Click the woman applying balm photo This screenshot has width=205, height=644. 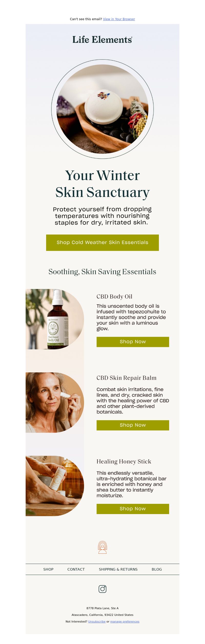55,403
